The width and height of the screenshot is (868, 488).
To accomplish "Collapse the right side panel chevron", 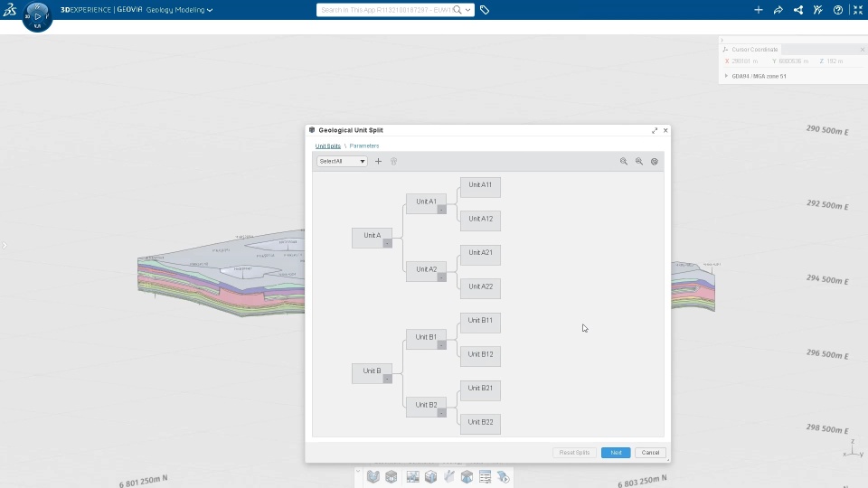I will click(x=722, y=41).
